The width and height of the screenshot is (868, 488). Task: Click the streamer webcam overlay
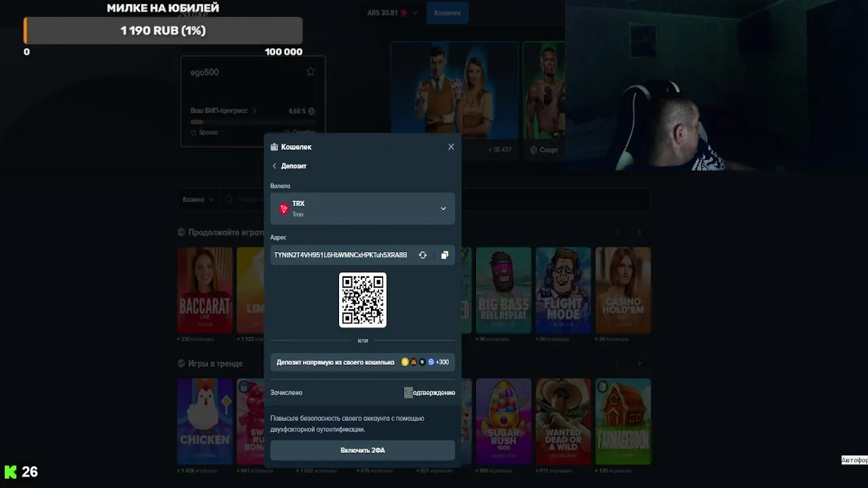pos(716,85)
